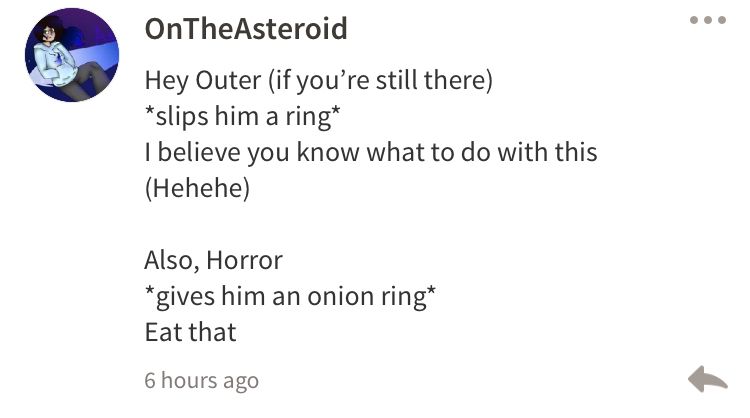Click "(if you're still there)" text
The image size is (750, 418).
point(380,80)
